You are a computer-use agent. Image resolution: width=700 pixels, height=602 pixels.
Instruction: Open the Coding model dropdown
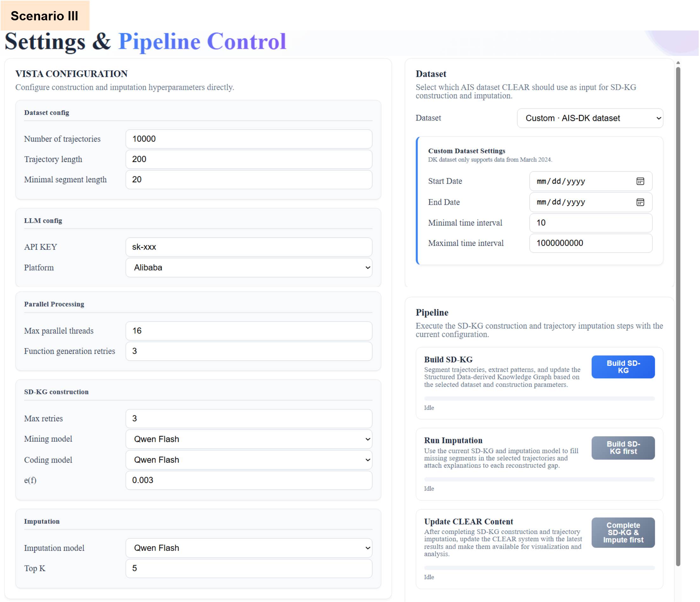tap(249, 459)
